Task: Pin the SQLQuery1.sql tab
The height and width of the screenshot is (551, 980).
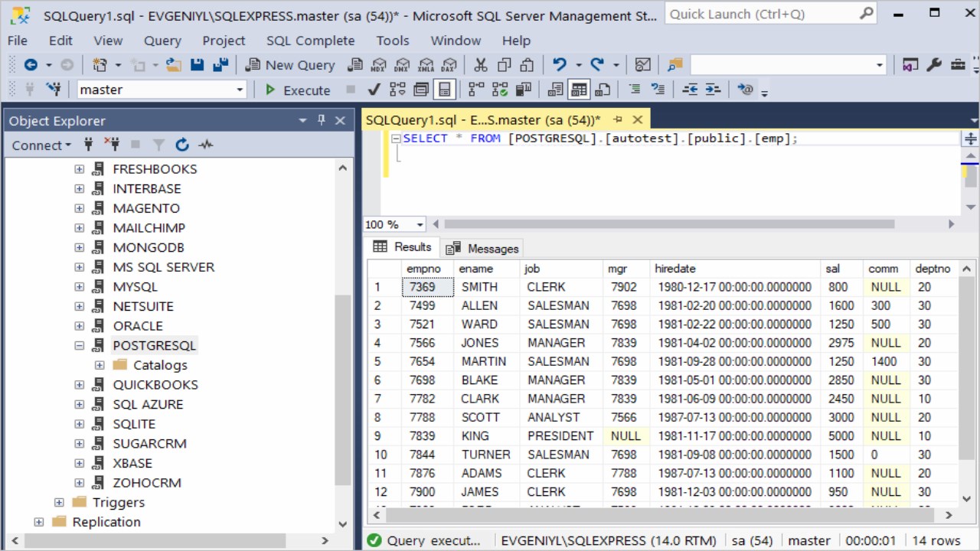Action: pyautogui.click(x=618, y=119)
